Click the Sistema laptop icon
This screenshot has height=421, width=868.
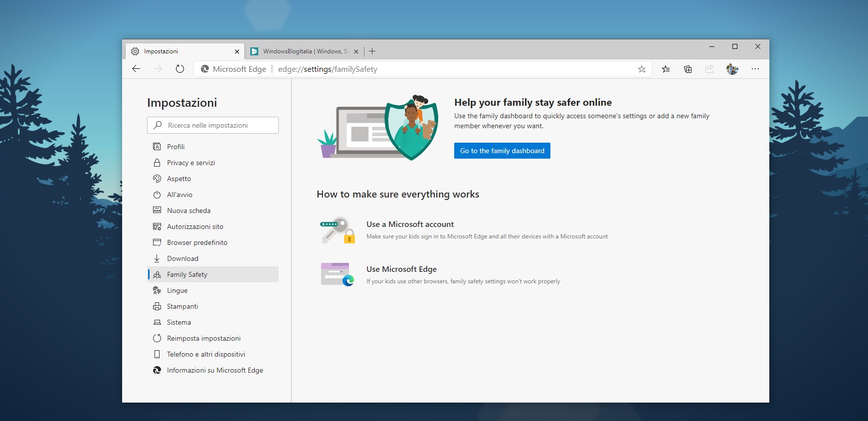tap(157, 322)
